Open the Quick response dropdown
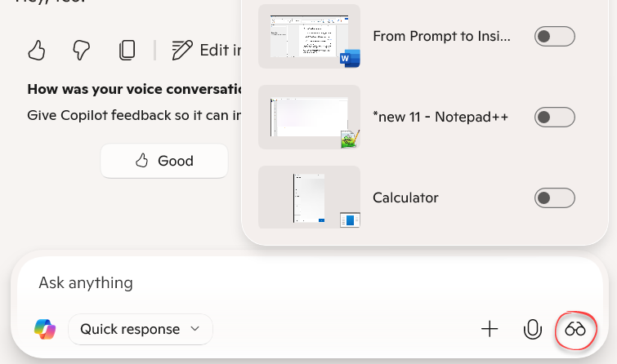Image resolution: width=617 pixels, height=364 pixels. (x=141, y=330)
